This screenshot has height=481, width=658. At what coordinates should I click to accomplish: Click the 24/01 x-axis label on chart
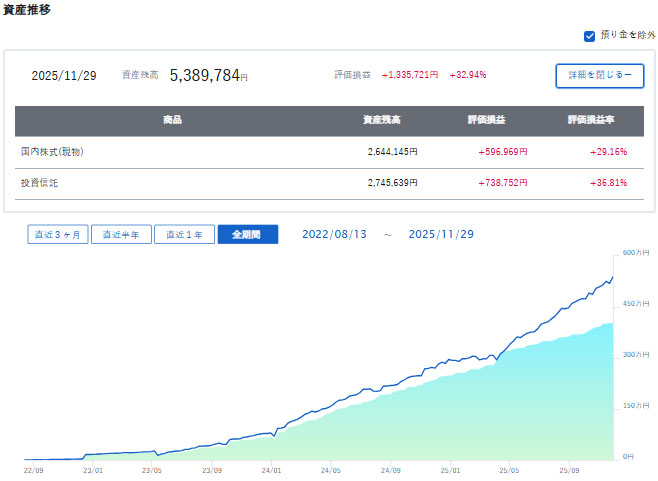pyautogui.click(x=270, y=467)
